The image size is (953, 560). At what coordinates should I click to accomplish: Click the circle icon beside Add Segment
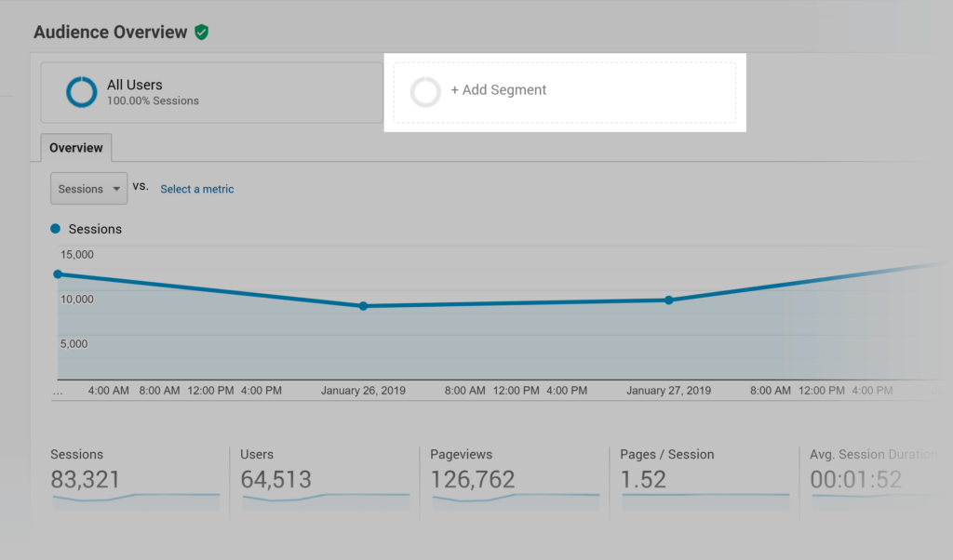426,91
